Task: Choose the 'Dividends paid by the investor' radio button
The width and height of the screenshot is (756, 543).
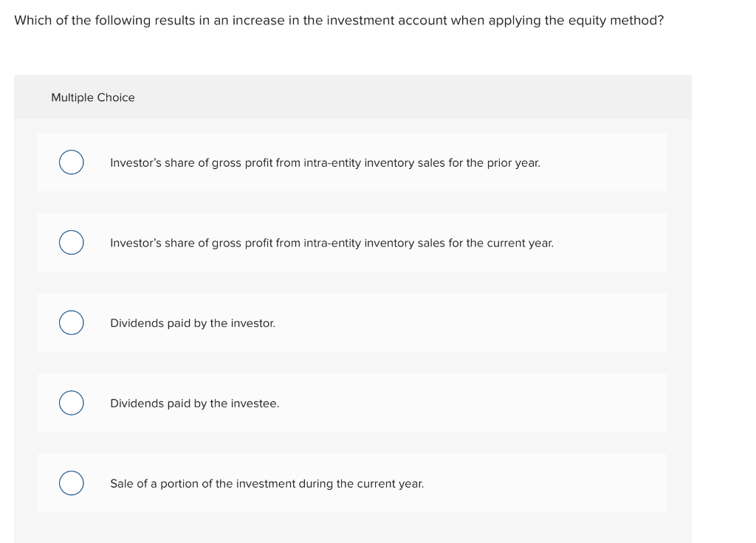Action: pos(71,322)
